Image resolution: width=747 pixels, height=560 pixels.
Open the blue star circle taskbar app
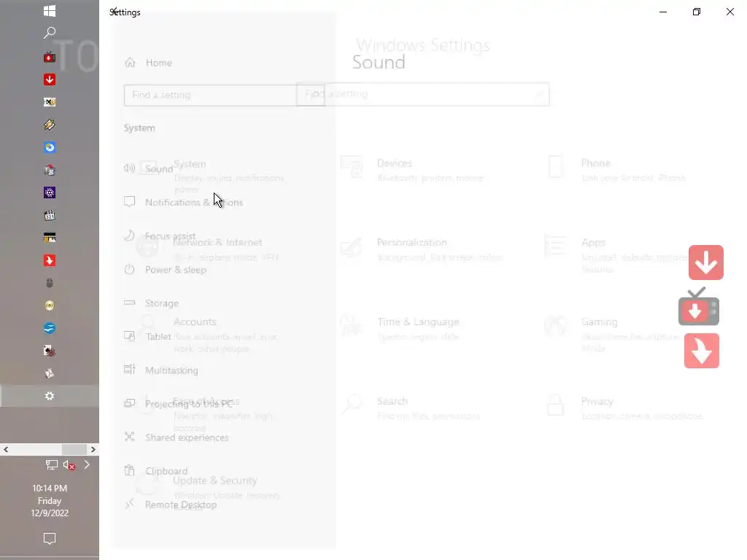tap(50, 147)
